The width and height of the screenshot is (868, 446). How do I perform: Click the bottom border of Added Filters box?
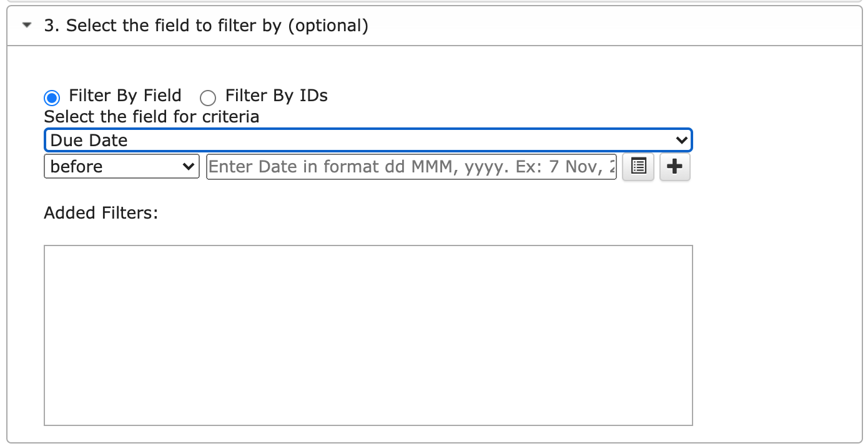(x=368, y=425)
